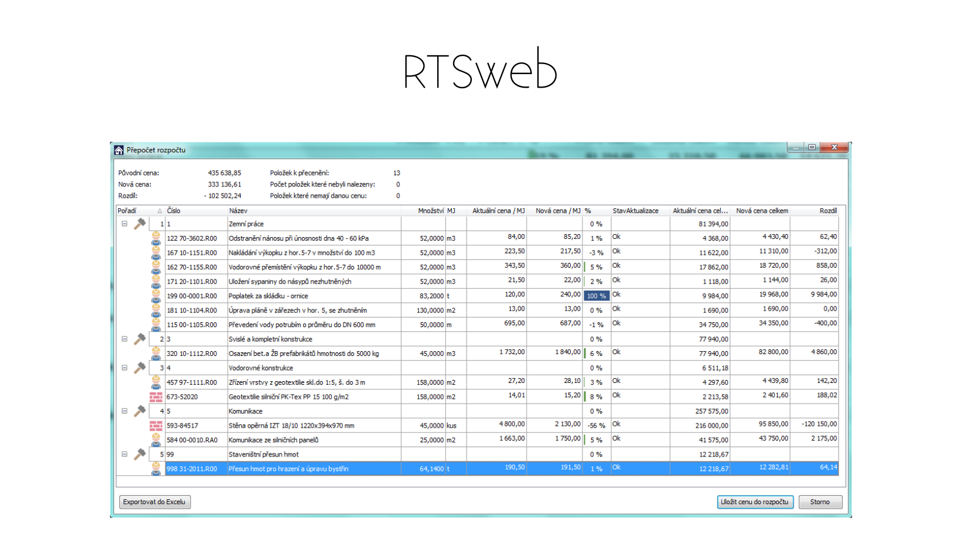The width and height of the screenshot is (962, 560).
Task: Click Nová cena value 333 136,61
Action: coord(224,184)
